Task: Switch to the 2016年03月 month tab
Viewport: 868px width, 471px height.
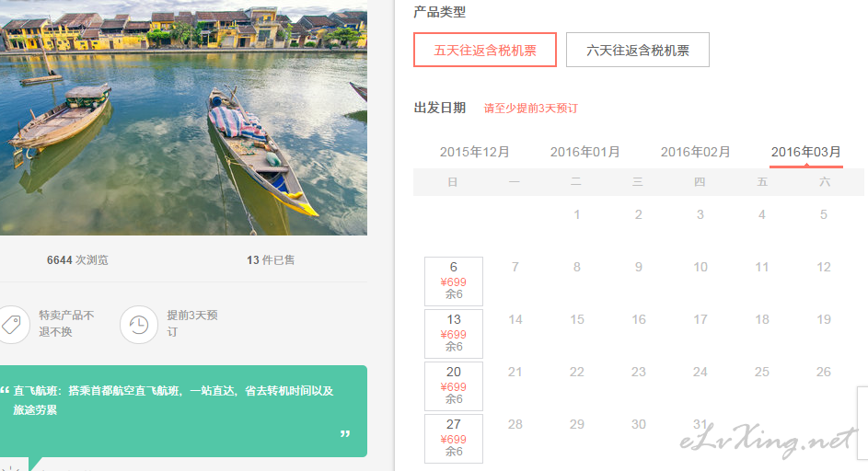Action: click(806, 152)
